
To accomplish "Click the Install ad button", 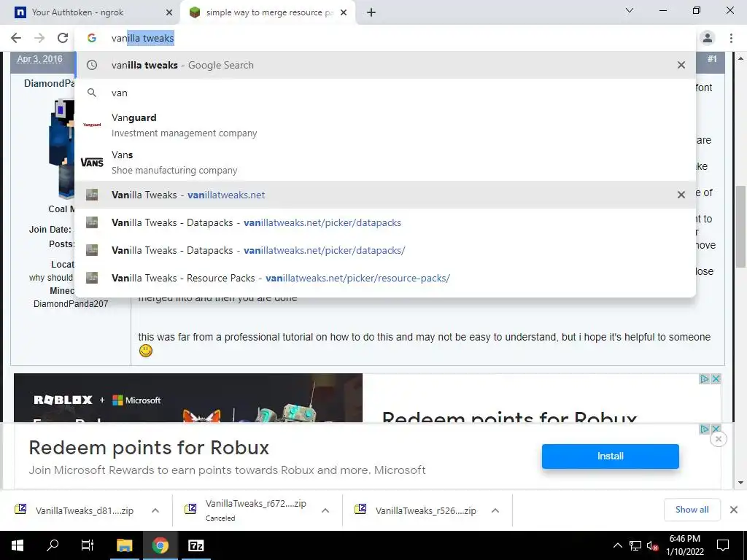I will click(x=611, y=456).
